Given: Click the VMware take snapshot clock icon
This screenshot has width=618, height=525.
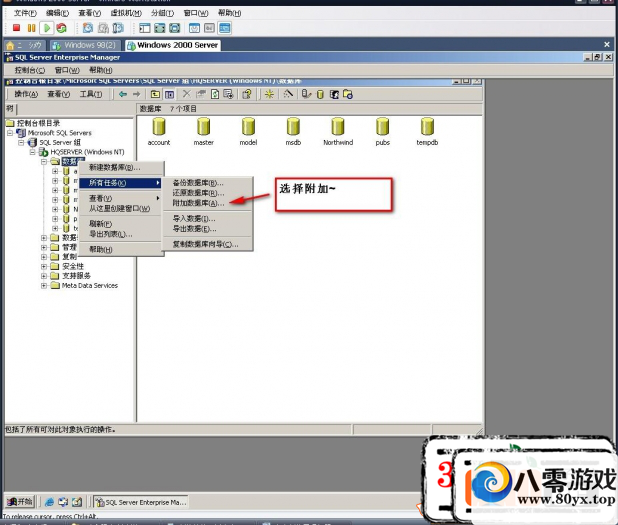Looking at the screenshot, I should point(88,28).
